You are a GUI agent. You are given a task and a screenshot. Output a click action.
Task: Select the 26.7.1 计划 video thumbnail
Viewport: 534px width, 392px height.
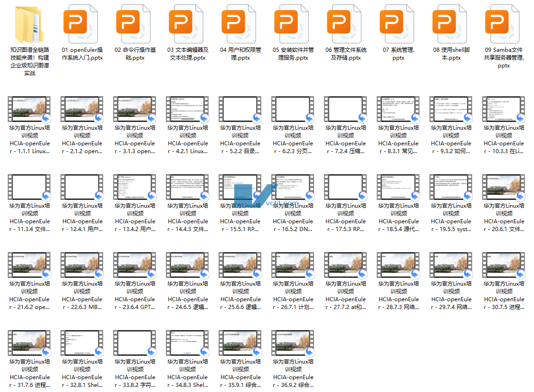pyautogui.click(x=293, y=265)
